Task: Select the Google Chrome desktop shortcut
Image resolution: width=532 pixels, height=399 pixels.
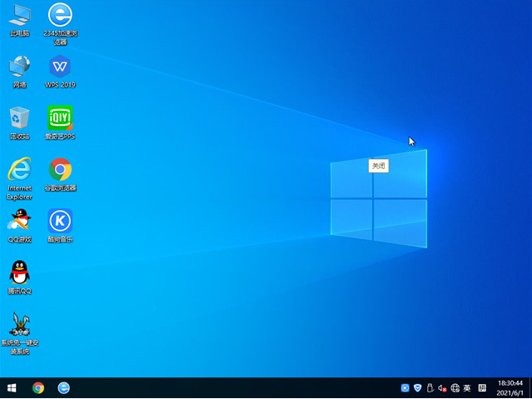Action: tap(60, 170)
